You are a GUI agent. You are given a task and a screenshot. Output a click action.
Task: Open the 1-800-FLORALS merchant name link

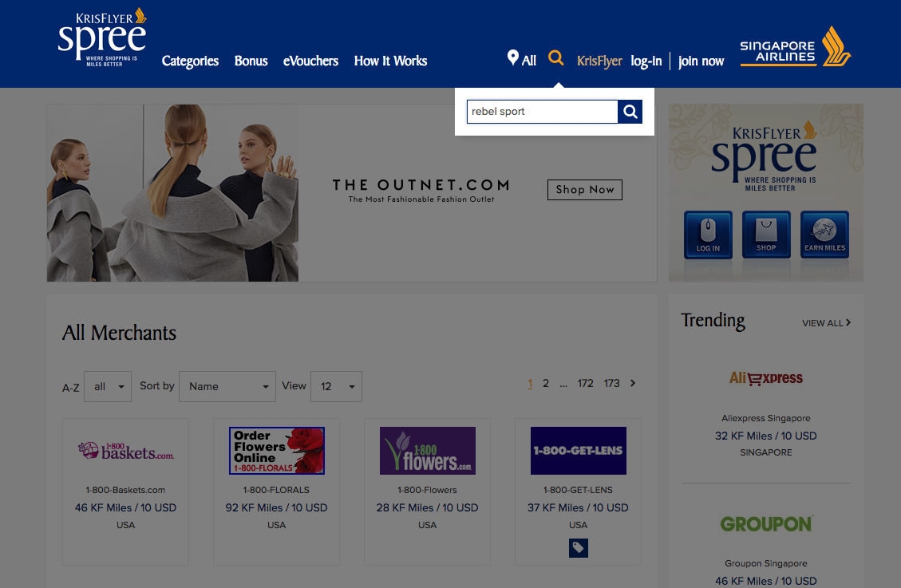[276, 490]
